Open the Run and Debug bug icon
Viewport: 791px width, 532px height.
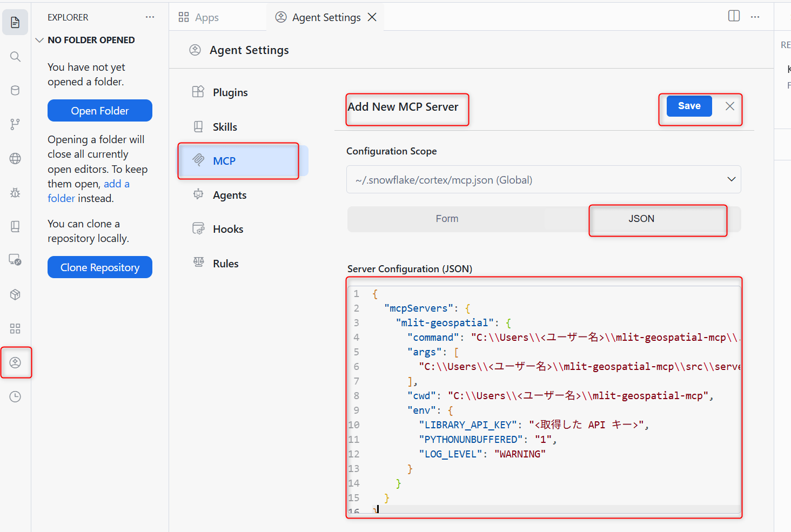click(x=15, y=192)
